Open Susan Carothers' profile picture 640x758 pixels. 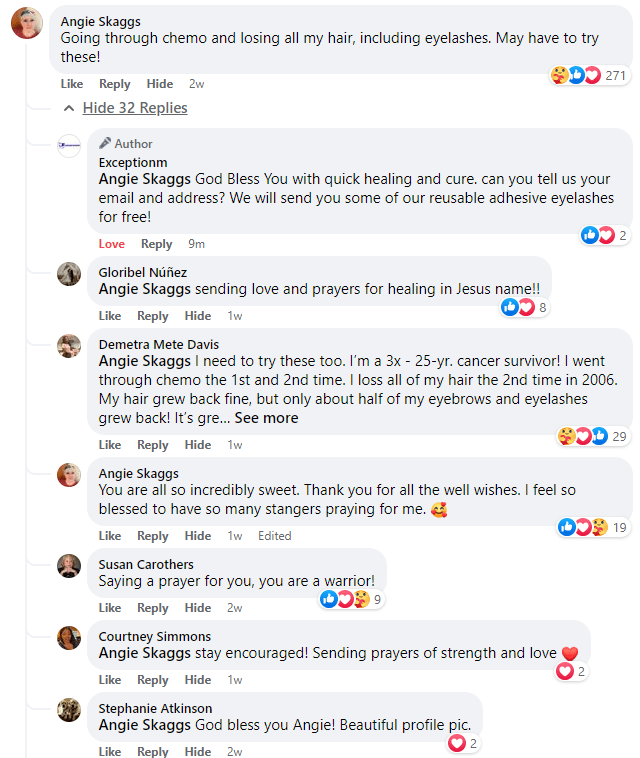[x=69, y=566]
